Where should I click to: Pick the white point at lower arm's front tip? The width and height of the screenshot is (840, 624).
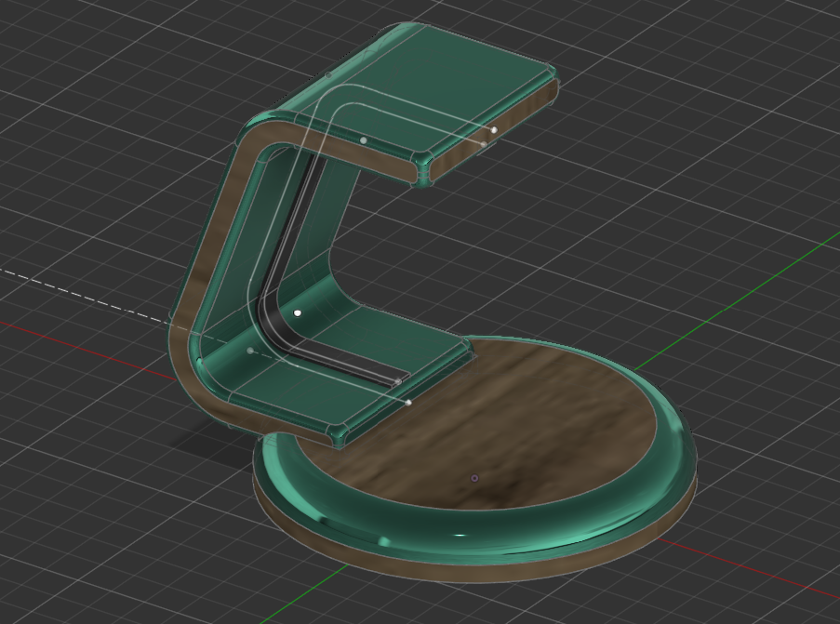[x=408, y=403]
